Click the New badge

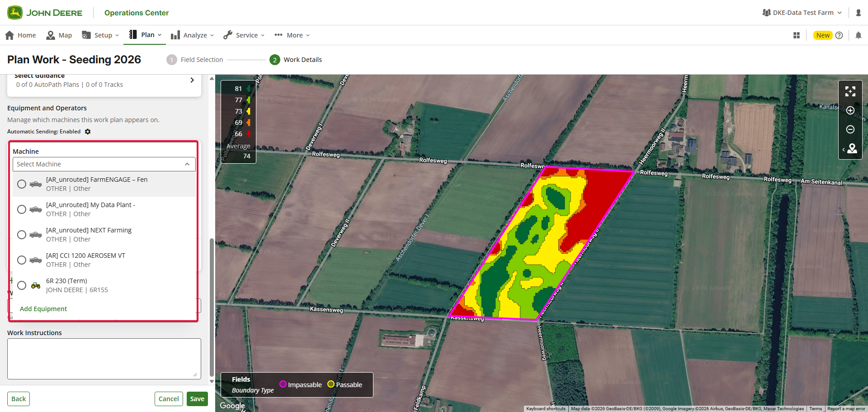pos(823,35)
